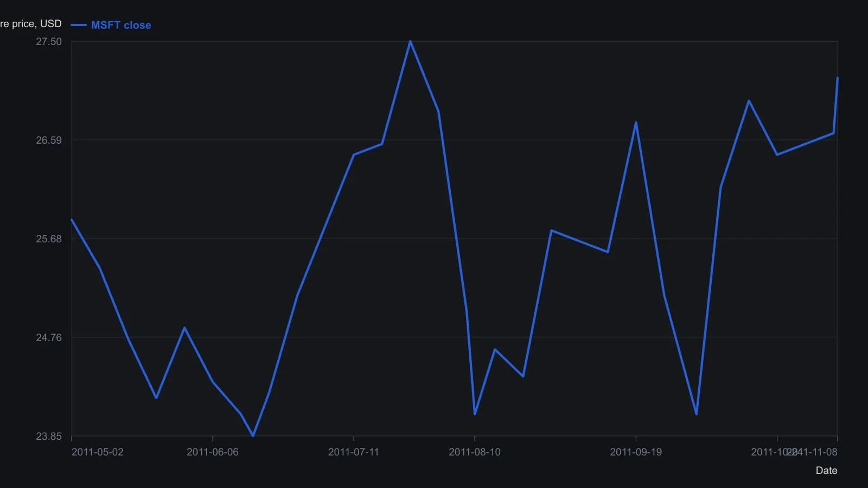Click the Date axis title

826,471
